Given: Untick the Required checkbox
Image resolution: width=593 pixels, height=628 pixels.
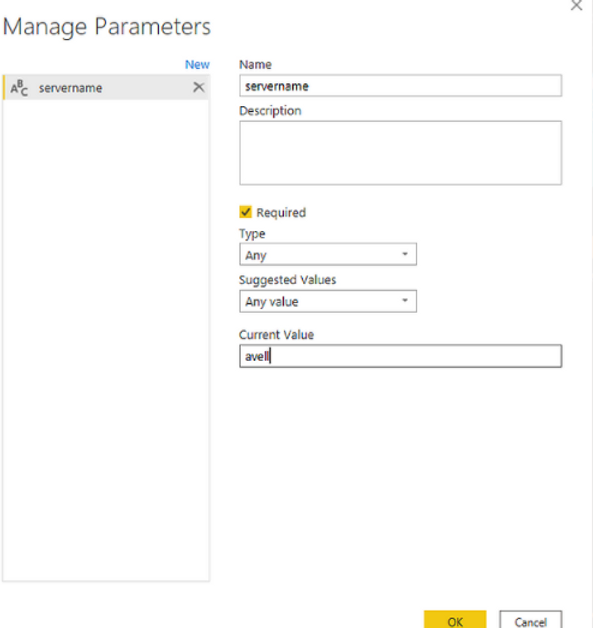Looking at the screenshot, I should [x=245, y=212].
